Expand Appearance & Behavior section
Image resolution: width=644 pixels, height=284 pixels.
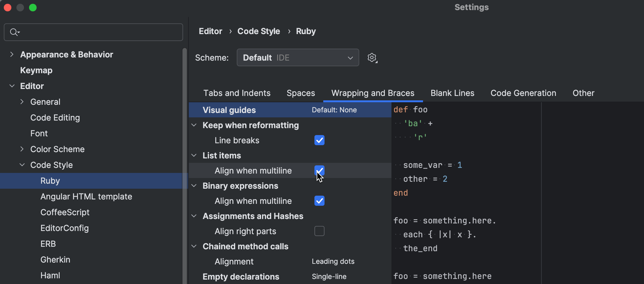(12, 55)
